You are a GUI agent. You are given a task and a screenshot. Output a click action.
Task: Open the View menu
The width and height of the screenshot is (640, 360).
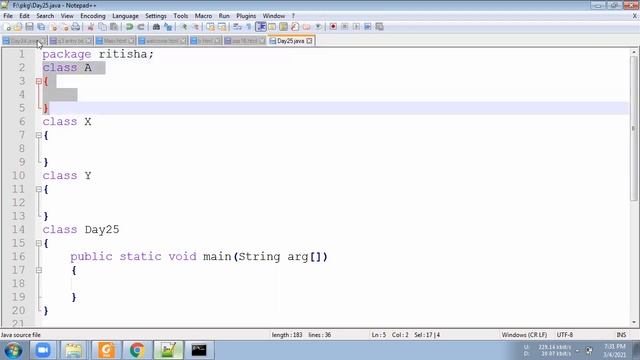click(x=67, y=16)
